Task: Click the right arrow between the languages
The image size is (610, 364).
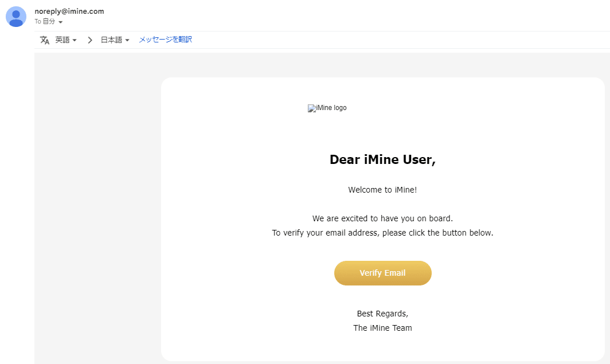Action: coord(90,40)
